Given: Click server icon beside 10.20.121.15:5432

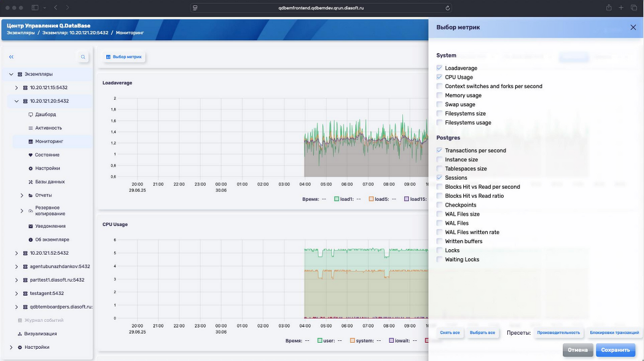Looking at the screenshot, I should click(25, 87).
